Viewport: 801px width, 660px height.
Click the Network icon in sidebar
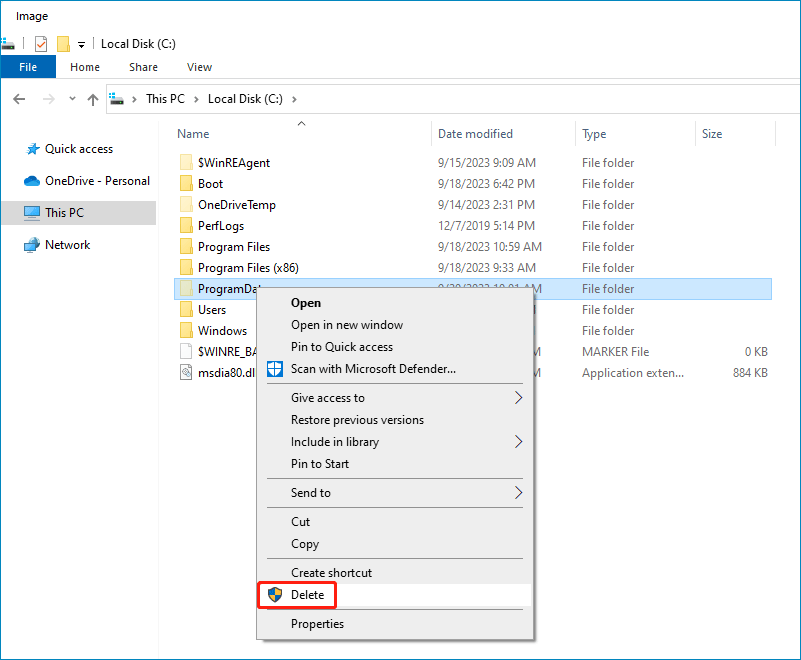click(x=32, y=245)
